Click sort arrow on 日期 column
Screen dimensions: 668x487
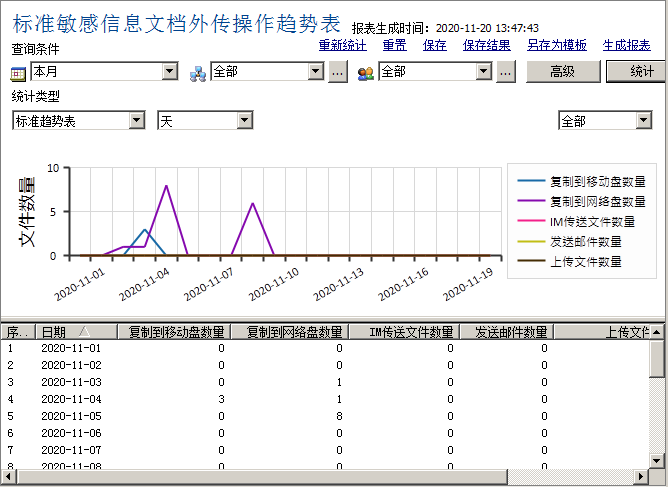pos(84,332)
